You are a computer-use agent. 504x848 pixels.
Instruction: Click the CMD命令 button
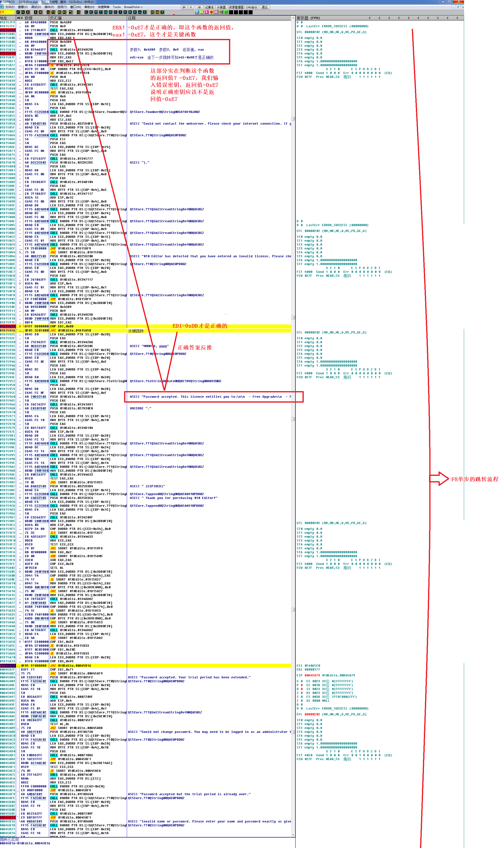coord(252,7)
